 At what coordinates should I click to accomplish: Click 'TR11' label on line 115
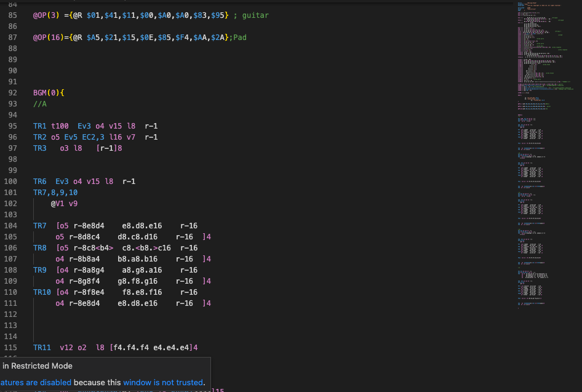point(42,348)
